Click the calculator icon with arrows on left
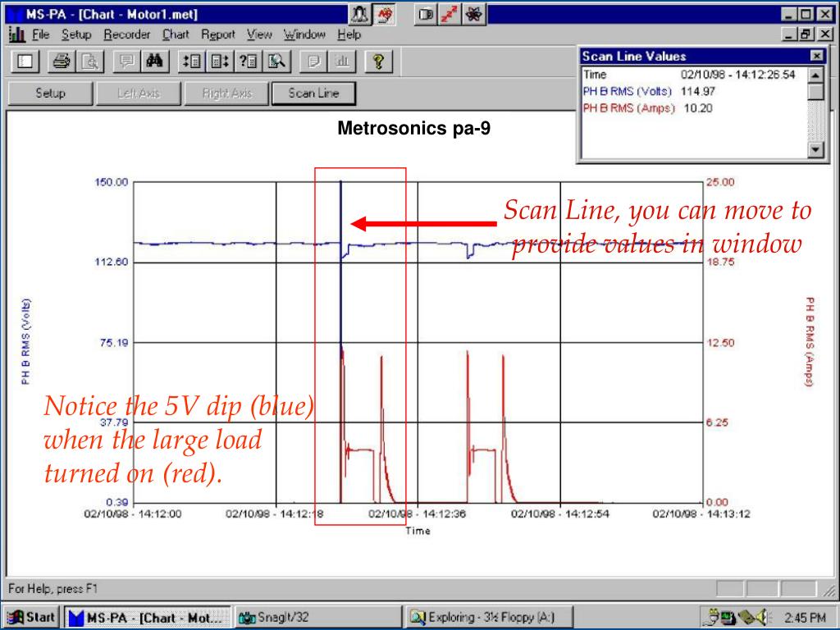 click(192, 62)
